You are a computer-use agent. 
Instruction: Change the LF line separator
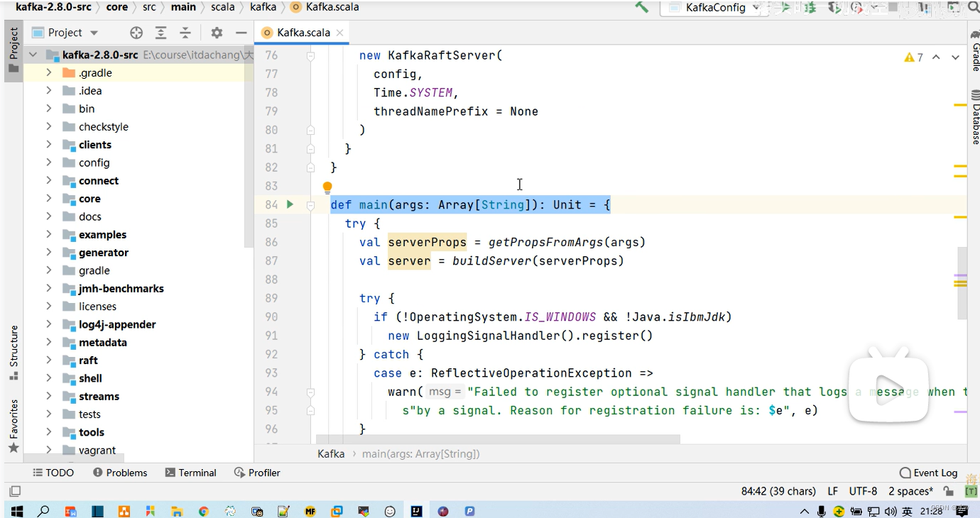pyautogui.click(x=832, y=491)
